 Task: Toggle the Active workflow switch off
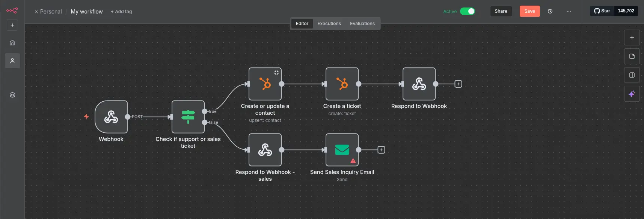pyautogui.click(x=467, y=11)
